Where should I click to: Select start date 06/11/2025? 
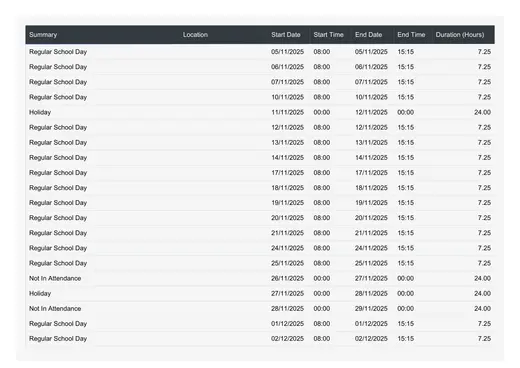pyautogui.click(x=287, y=67)
